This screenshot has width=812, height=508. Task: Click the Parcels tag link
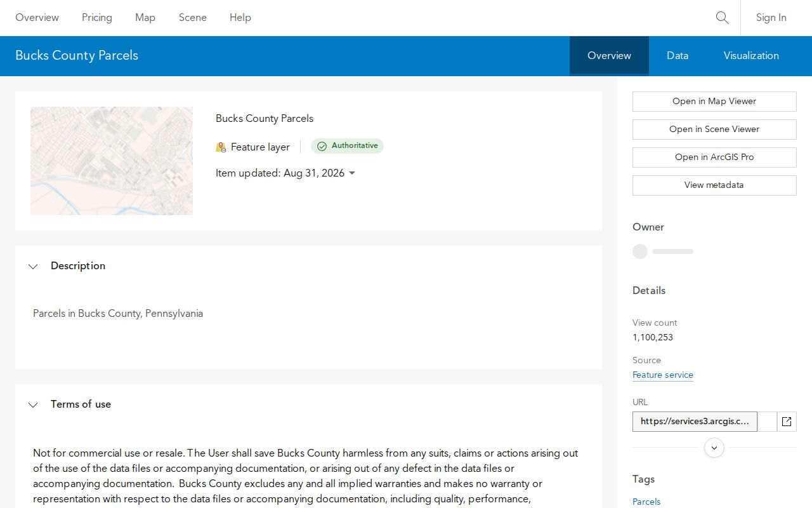[x=646, y=502]
